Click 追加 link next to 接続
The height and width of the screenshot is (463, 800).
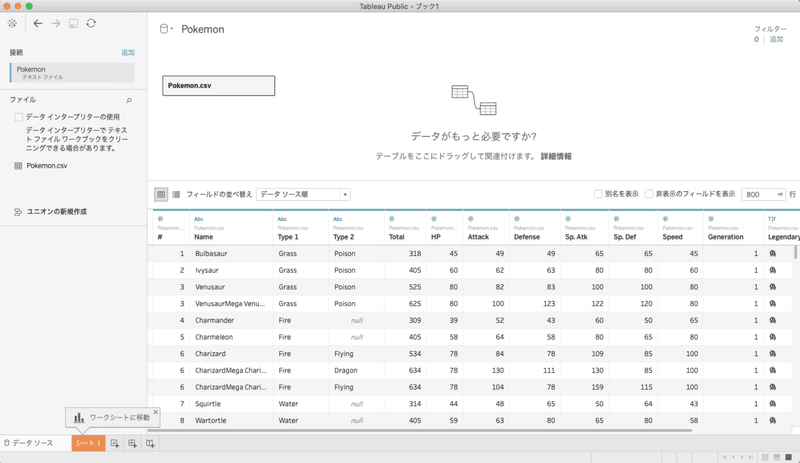tap(128, 53)
